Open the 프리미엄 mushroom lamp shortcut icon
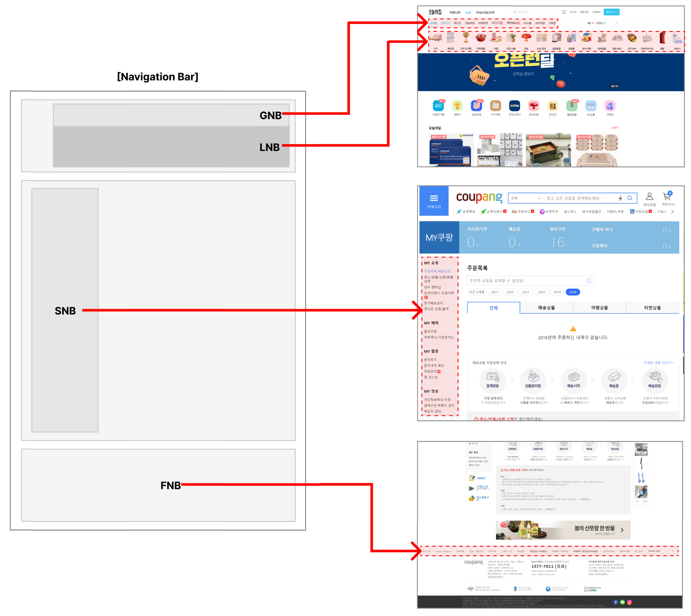The height and width of the screenshot is (616, 691). click(x=534, y=106)
